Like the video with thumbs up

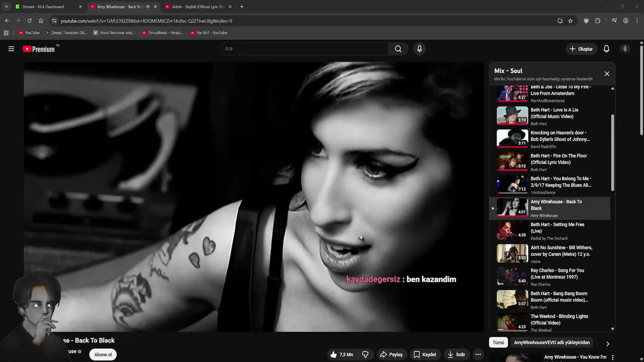341,354
